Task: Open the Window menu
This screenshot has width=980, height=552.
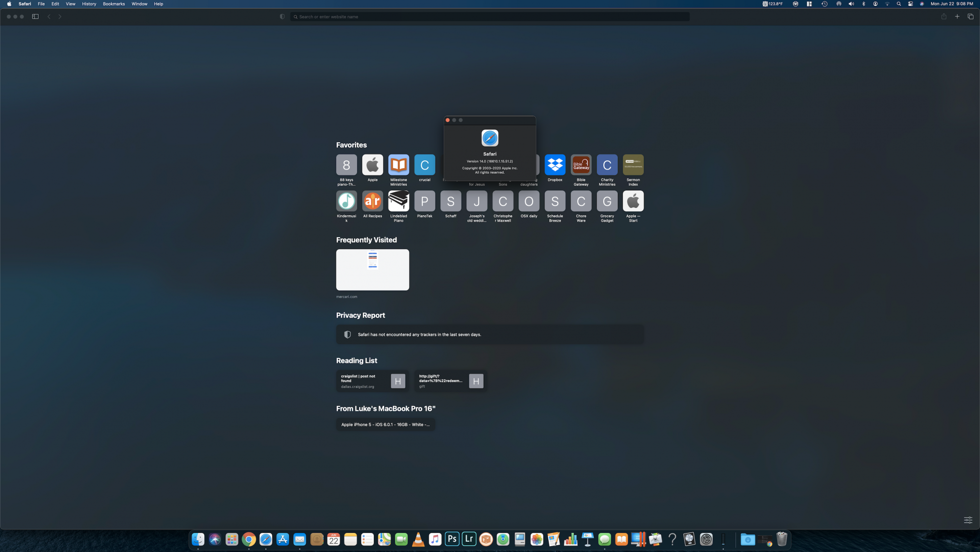Action: pos(140,4)
